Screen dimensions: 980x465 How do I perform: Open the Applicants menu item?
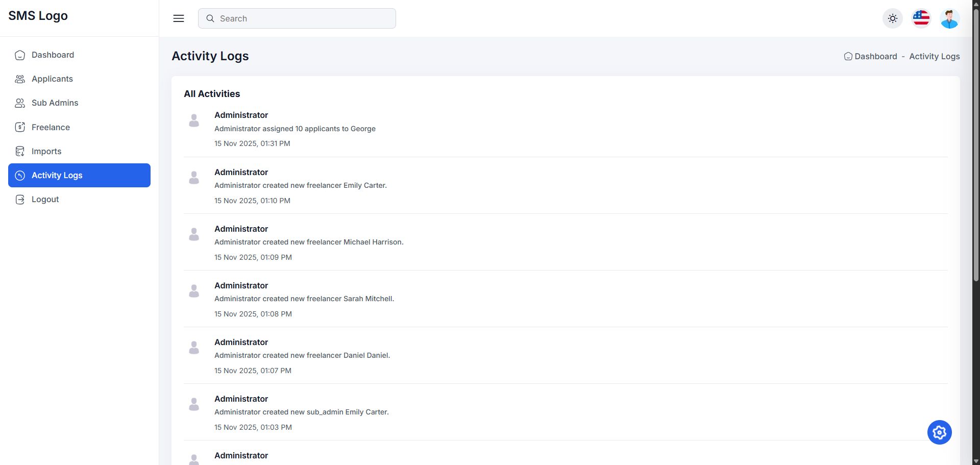click(x=52, y=79)
